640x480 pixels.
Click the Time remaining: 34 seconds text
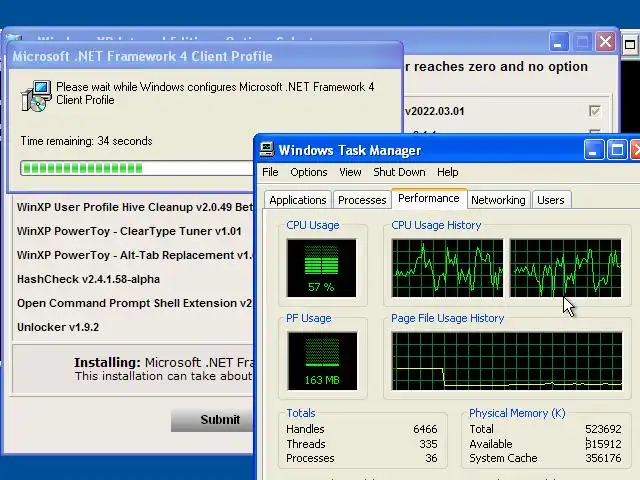(x=87, y=141)
